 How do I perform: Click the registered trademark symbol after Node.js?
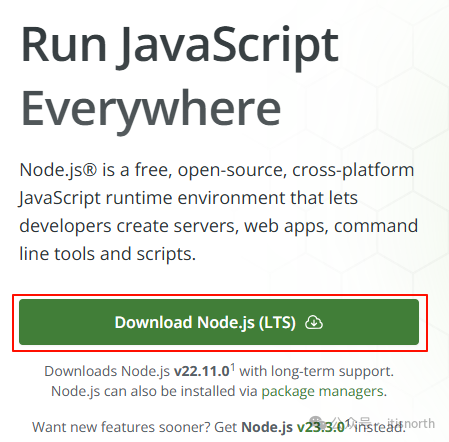point(89,170)
